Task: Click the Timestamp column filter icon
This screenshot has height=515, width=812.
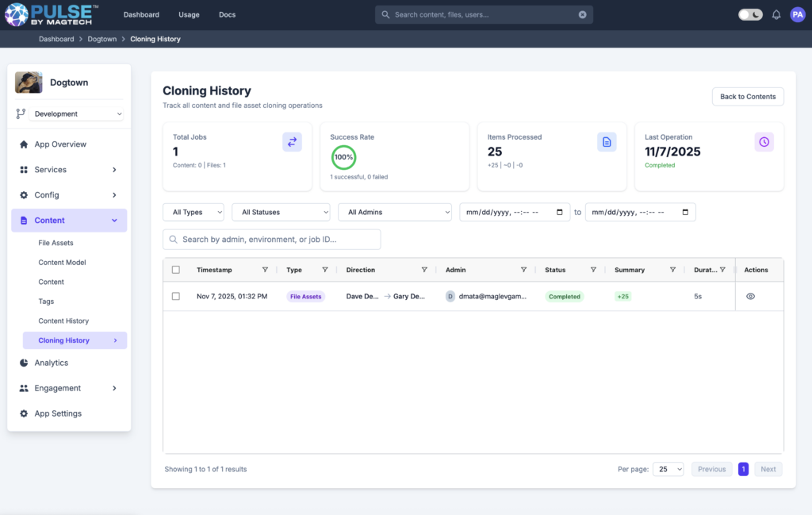Action: tap(265, 270)
